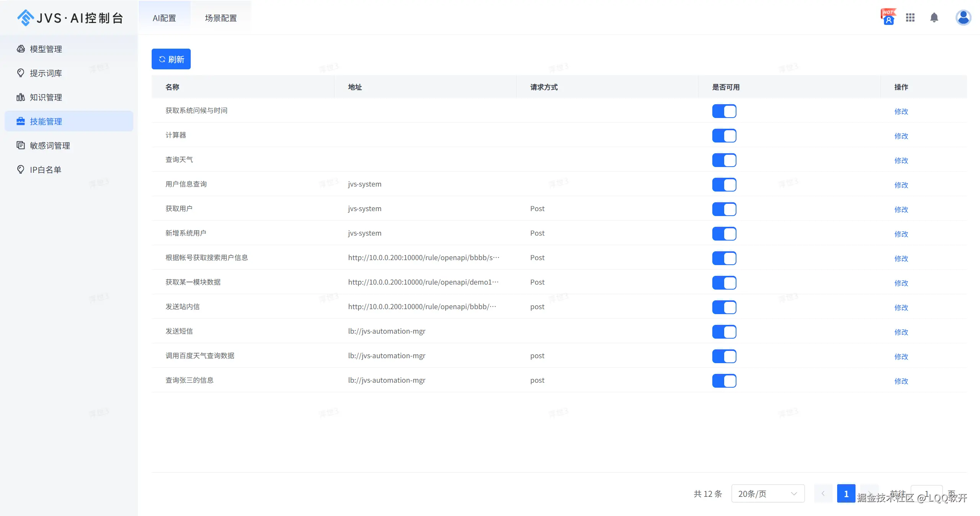Click 修改 for 获取用户 skill
The height and width of the screenshot is (516, 980).
(901, 210)
